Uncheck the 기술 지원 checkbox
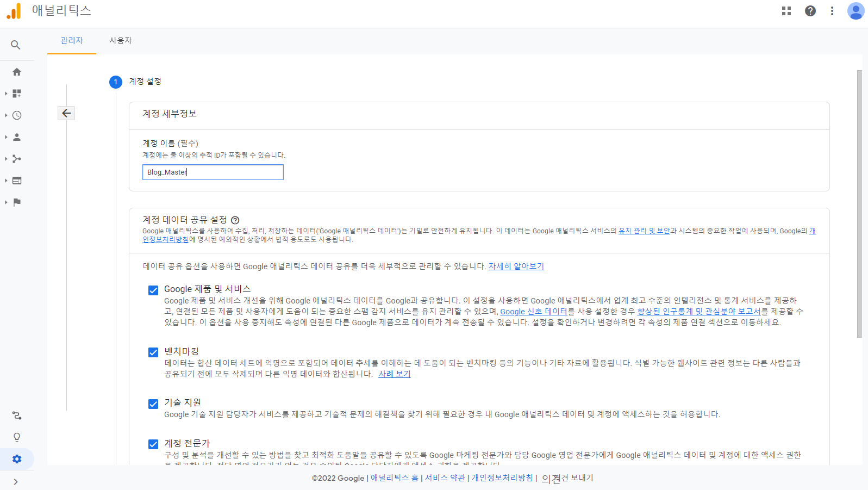Screen dimensions: 868x490 (x=153, y=404)
